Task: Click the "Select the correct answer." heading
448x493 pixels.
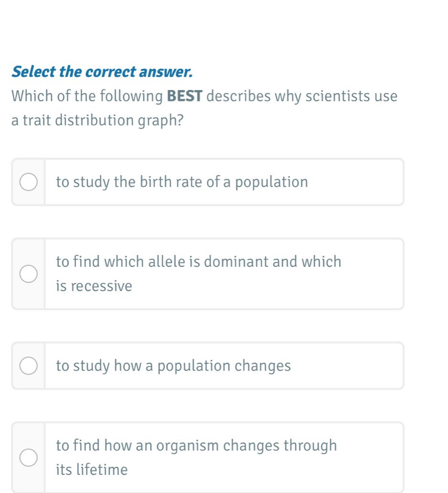Action: tap(103, 72)
